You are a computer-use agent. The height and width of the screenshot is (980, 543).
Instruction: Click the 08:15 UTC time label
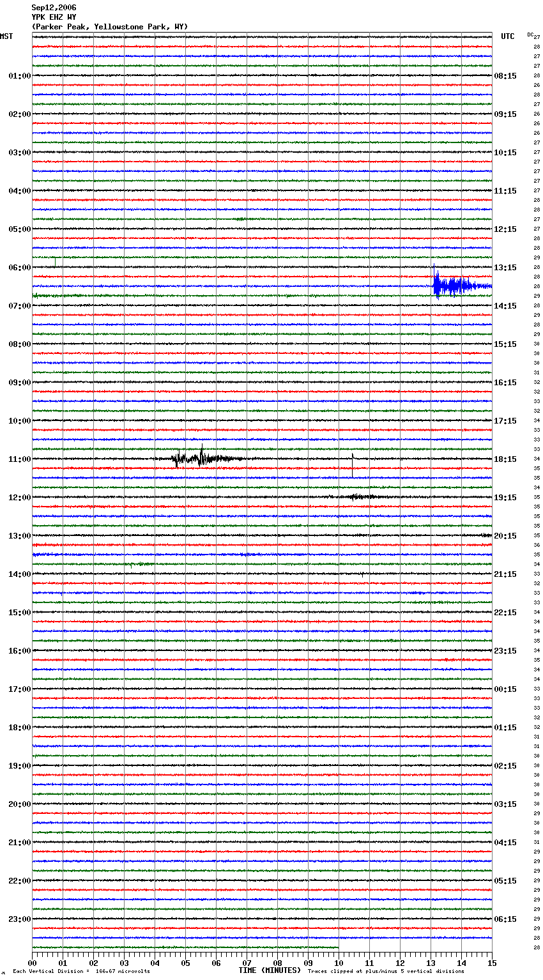[505, 76]
